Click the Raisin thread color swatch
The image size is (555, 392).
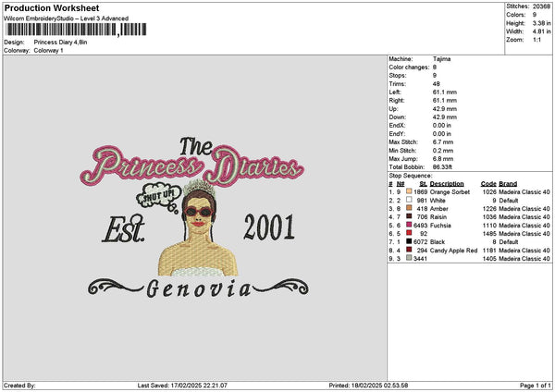point(408,216)
